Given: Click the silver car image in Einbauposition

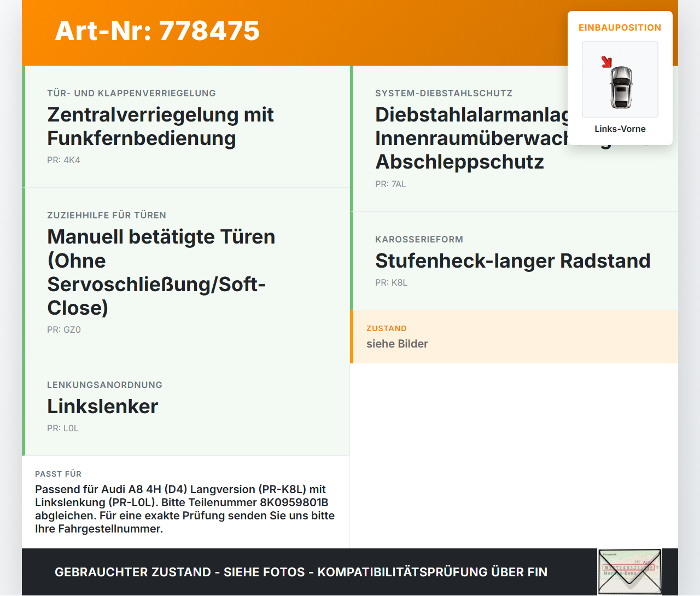Looking at the screenshot, I should point(621,87).
